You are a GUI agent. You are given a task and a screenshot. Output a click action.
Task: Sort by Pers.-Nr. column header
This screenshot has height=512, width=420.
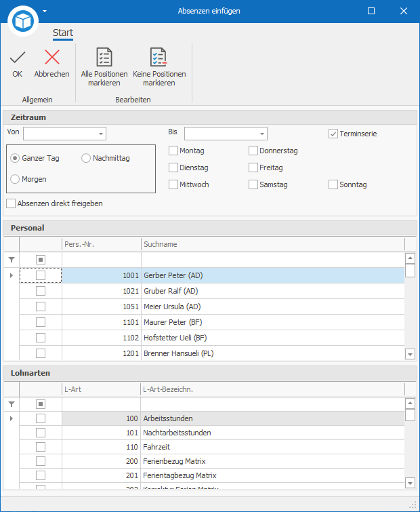tap(102, 244)
